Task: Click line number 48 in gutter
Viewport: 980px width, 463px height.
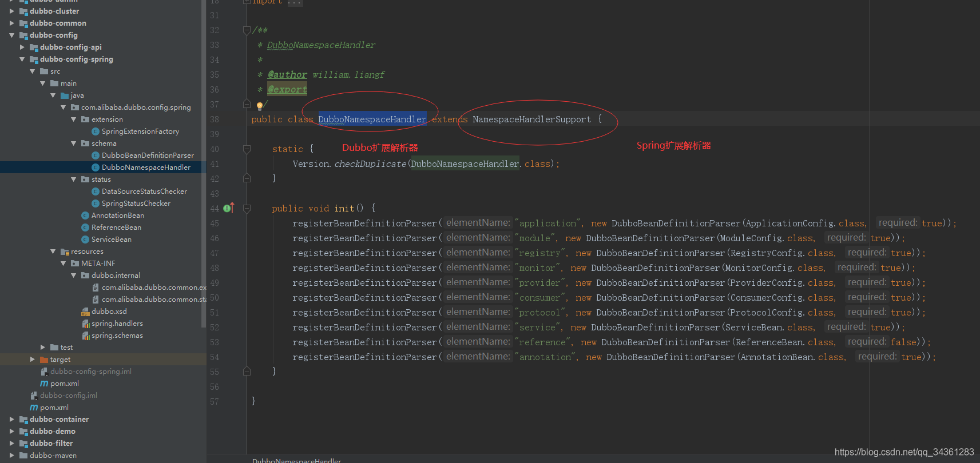Action: coord(215,268)
